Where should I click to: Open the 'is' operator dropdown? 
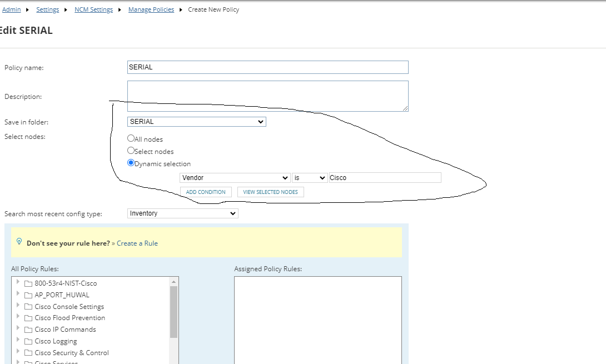click(x=310, y=178)
